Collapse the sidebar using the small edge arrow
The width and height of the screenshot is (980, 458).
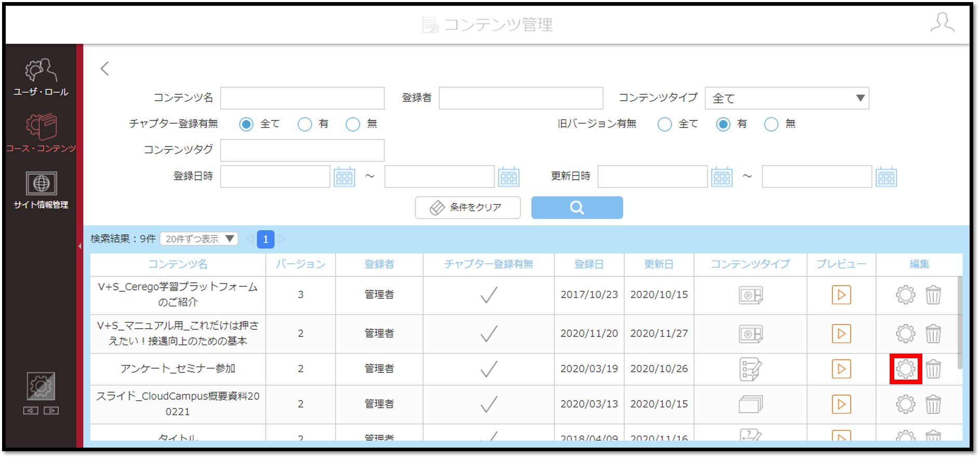point(80,246)
